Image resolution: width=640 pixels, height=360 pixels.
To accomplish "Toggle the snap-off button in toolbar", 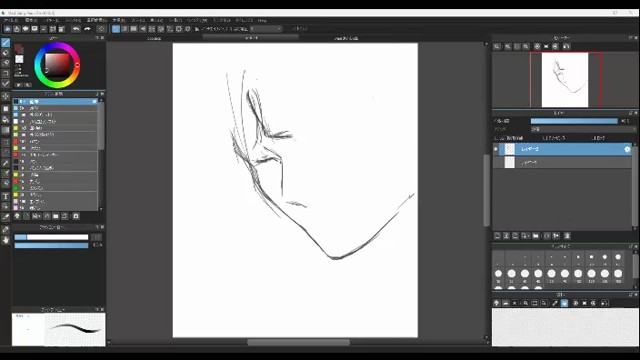I will [116, 29].
